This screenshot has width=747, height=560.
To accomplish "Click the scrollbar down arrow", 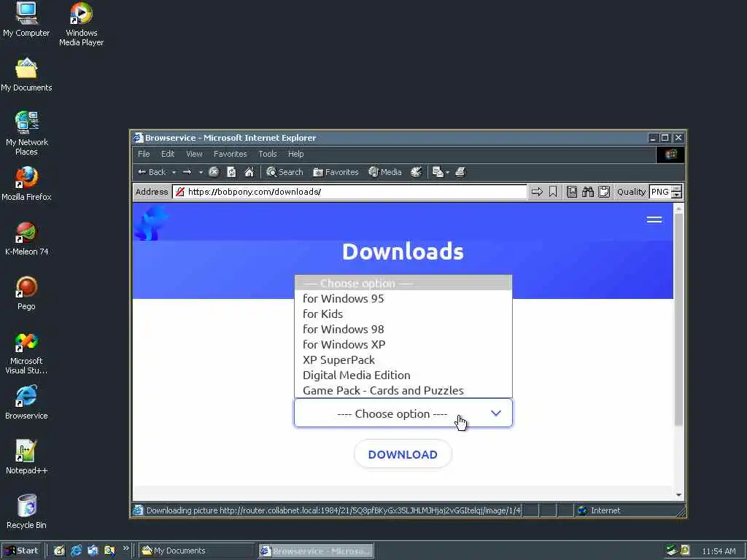I will [x=679, y=495].
